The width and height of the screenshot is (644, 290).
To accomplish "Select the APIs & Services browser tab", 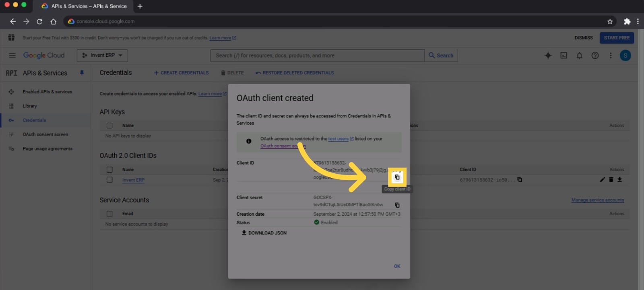I will pyautogui.click(x=84, y=6).
